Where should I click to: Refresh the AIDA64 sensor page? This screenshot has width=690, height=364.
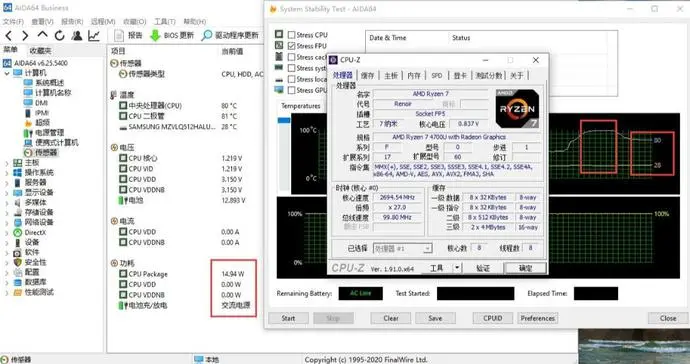pos(59,35)
